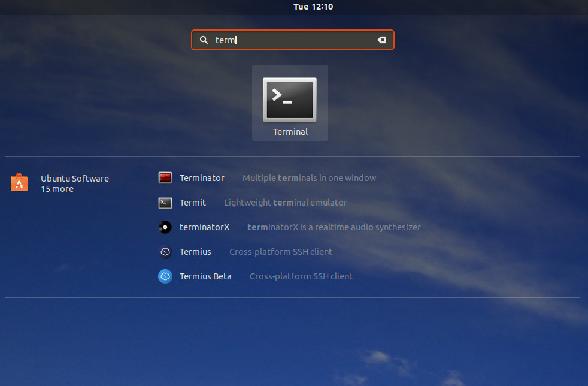Click the Termit terminal icon
The height and width of the screenshot is (386, 588).
tap(165, 203)
